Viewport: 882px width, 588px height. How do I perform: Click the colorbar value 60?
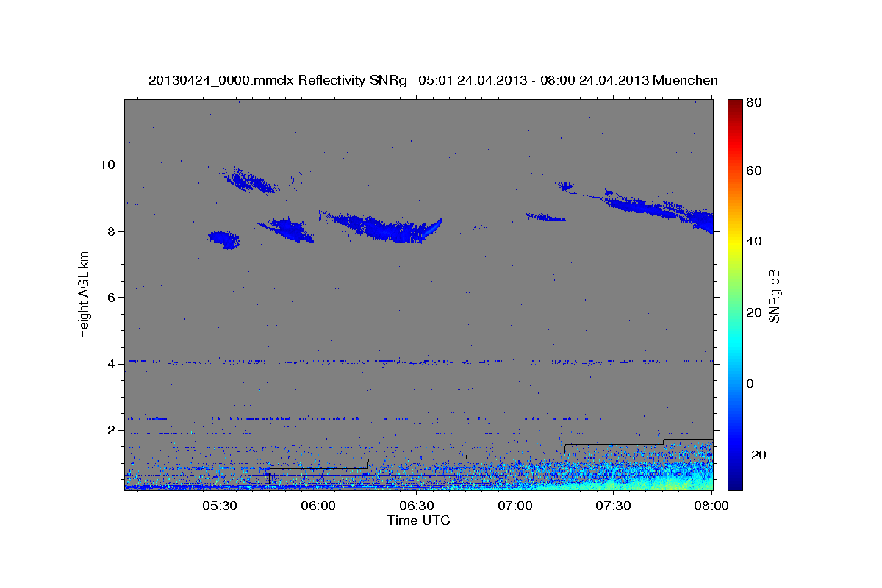(756, 171)
